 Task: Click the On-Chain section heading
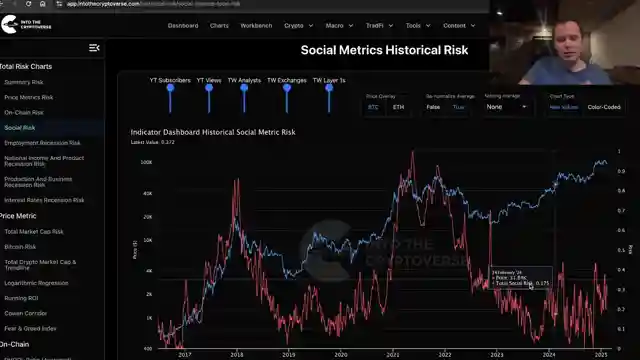14,344
